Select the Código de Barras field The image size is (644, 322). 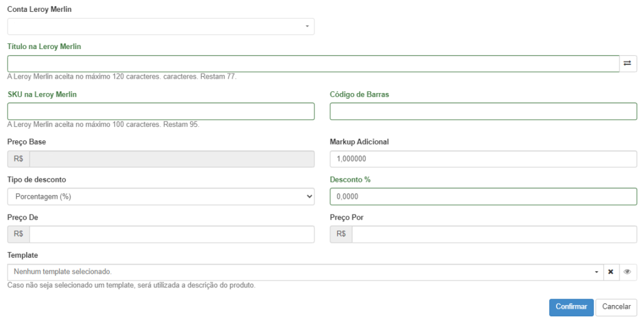pyautogui.click(x=484, y=111)
